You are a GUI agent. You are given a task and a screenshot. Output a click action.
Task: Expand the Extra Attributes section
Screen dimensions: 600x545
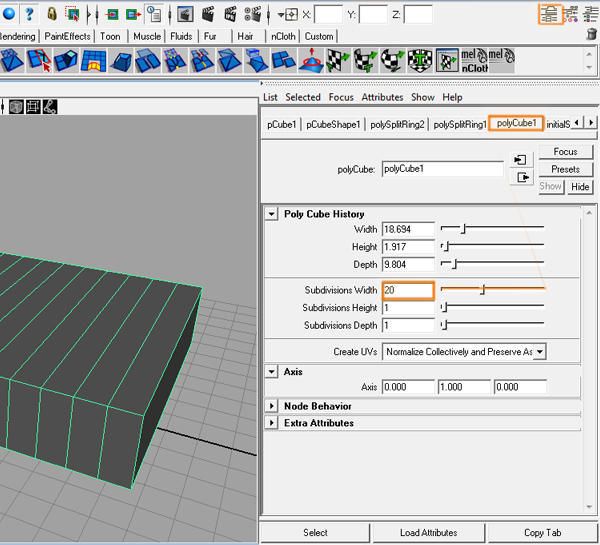click(x=272, y=423)
